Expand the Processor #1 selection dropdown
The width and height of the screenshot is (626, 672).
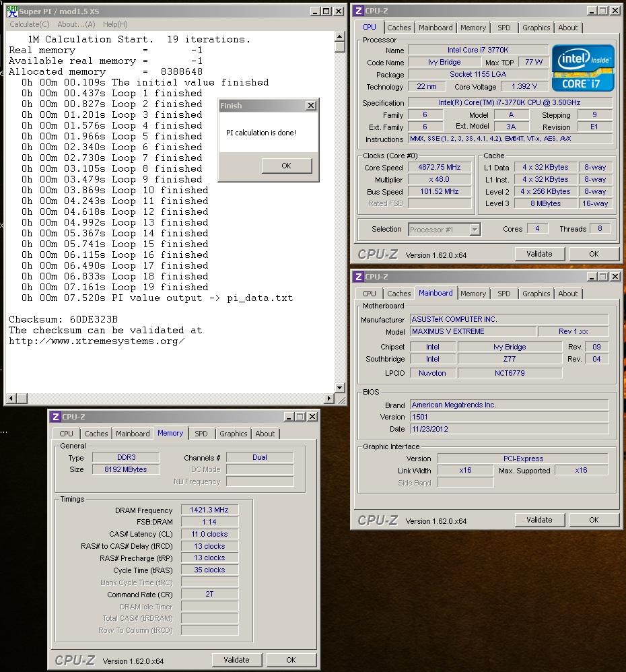click(475, 230)
